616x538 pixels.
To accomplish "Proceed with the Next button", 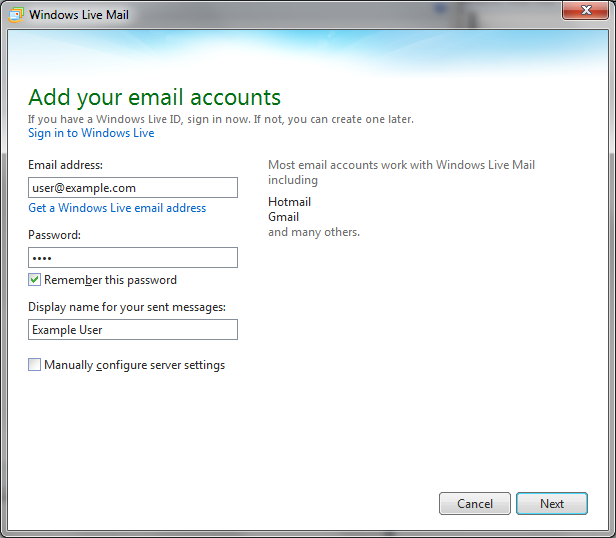I will click(552, 504).
